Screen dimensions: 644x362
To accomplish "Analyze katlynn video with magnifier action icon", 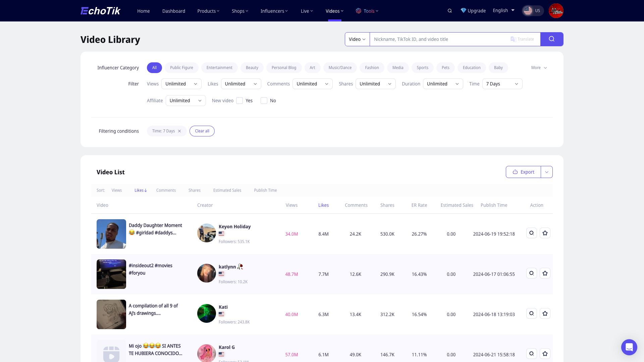I will 532,273.
